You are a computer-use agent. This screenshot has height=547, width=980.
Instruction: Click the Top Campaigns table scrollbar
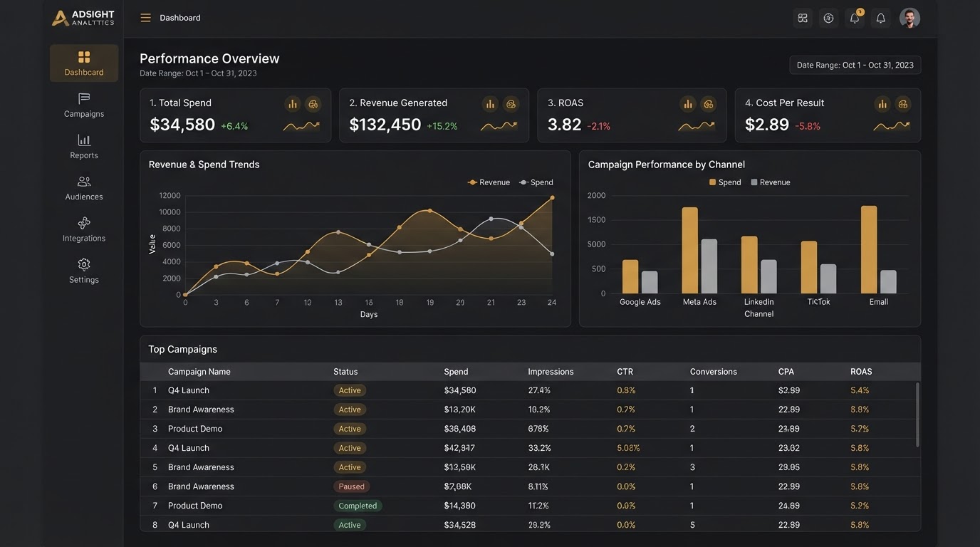click(x=917, y=415)
